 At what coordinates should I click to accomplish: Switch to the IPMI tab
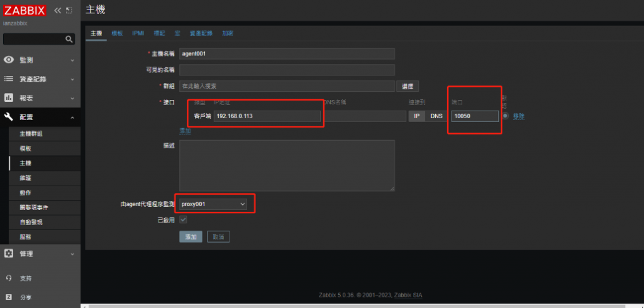138,33
